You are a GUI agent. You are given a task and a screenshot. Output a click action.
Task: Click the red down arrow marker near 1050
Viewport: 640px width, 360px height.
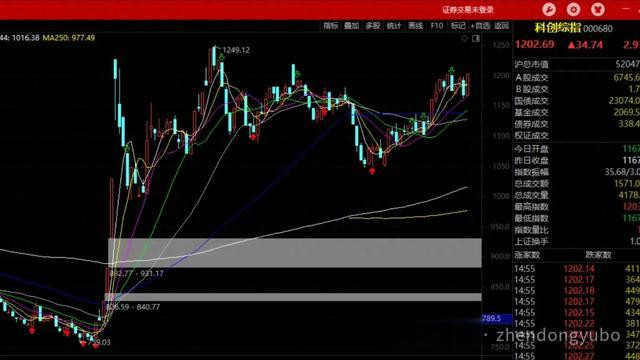click(x=371, y=171)
